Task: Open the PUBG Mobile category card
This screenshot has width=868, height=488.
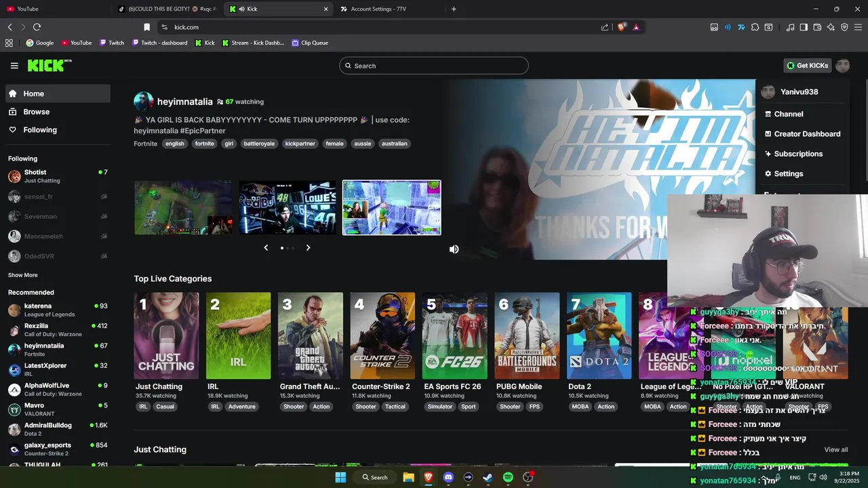Action: coord(527,336)
